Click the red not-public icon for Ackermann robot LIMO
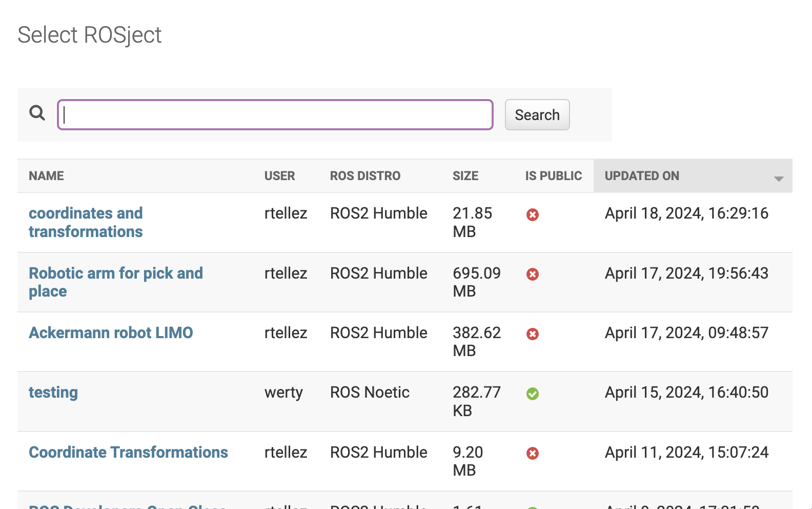 (x=533, y=334)
